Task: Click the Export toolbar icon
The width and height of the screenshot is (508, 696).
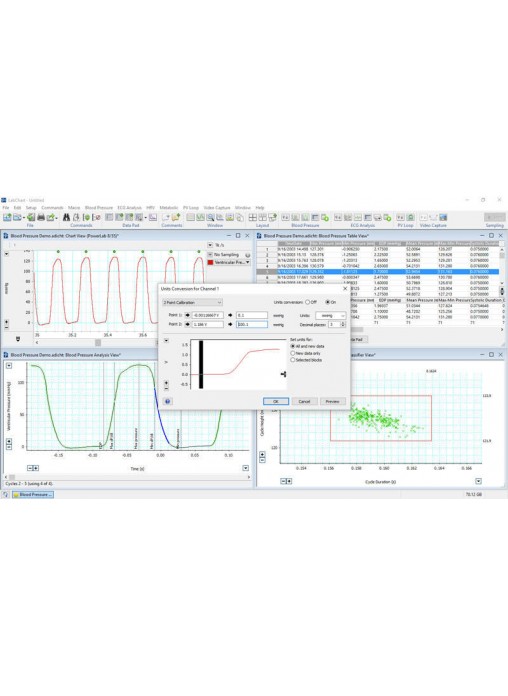Action: pos(51,217)
